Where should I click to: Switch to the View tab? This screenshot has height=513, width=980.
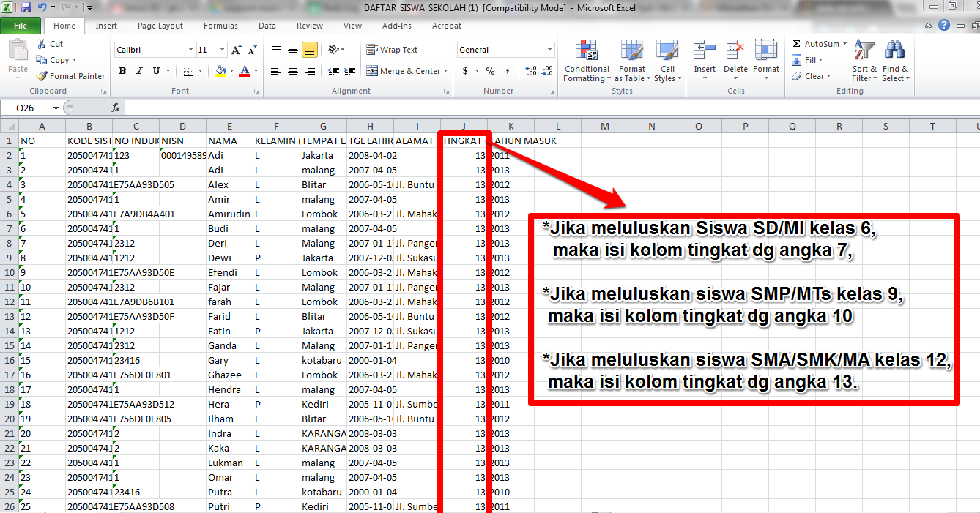pyautogui.click(x=352, y=26)
